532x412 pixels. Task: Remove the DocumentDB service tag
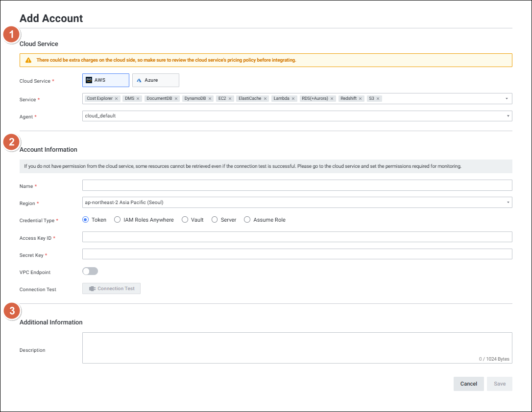(176, 99)
